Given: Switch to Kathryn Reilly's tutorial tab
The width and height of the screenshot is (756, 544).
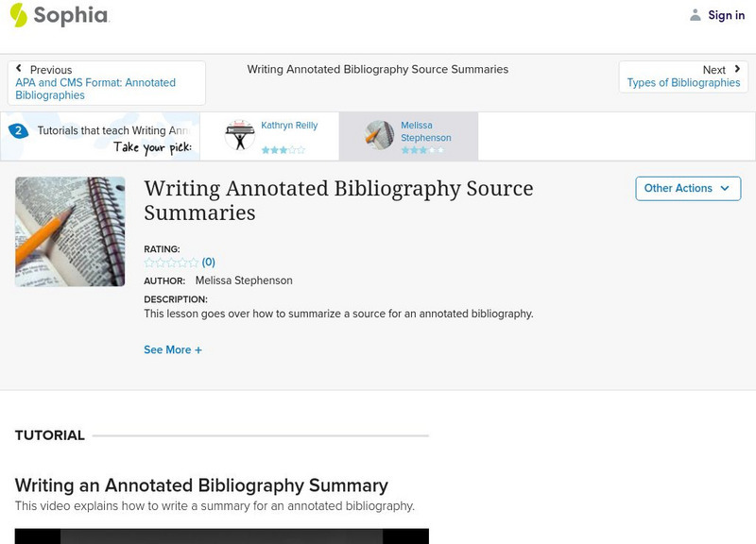Looking at the screenshot, I should coord(288,126).
